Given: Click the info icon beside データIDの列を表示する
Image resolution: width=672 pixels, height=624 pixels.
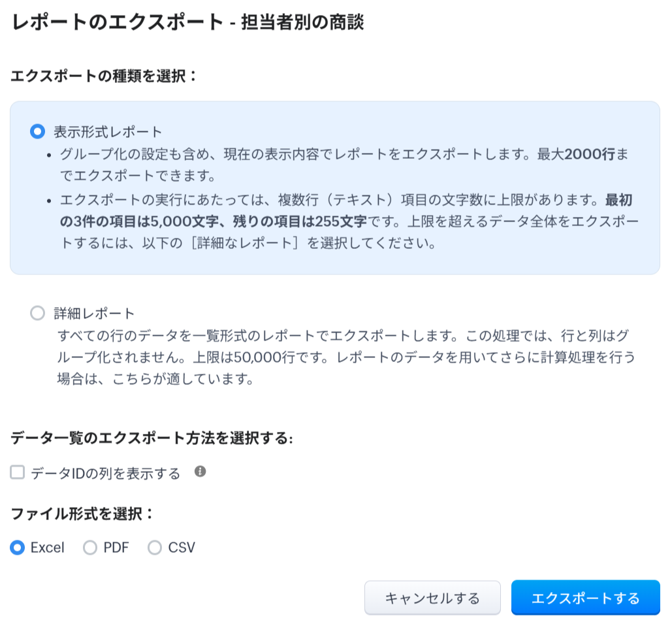Looking at the screenshot, I should [x=200, y=471].
